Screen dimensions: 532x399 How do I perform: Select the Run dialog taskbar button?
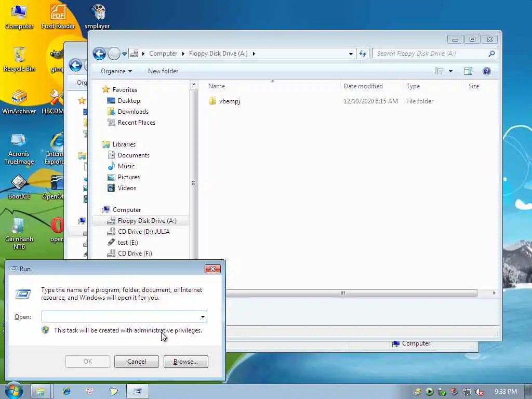137,392
